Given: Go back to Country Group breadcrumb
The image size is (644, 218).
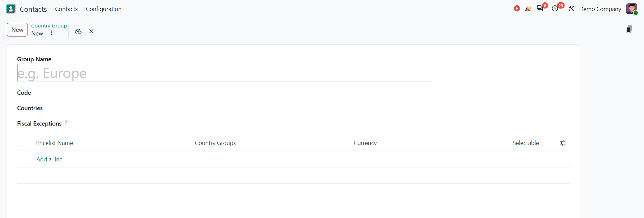Looking at the screenshot, I should (49, 26).
